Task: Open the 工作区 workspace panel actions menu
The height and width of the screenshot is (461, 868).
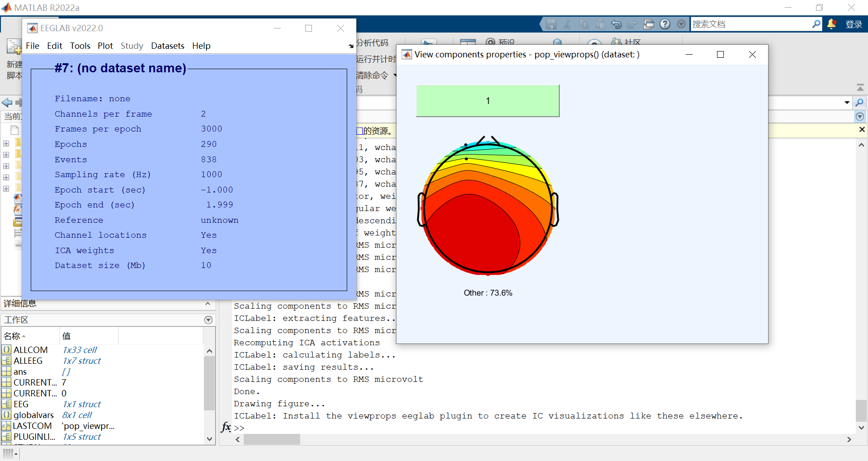Action: coord(208,320)
